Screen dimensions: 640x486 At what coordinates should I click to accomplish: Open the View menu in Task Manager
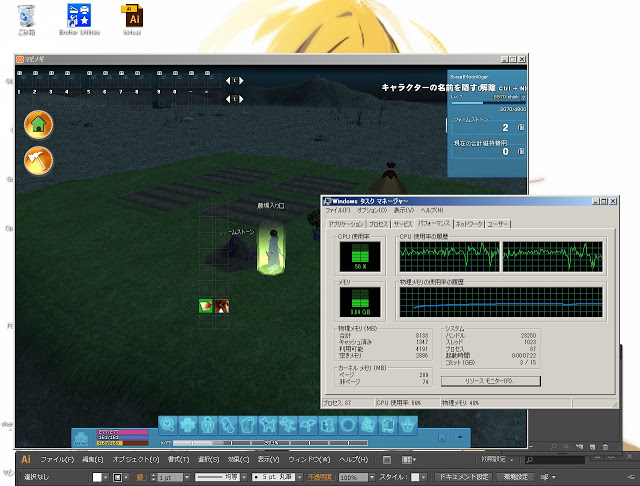click(404, 210)
